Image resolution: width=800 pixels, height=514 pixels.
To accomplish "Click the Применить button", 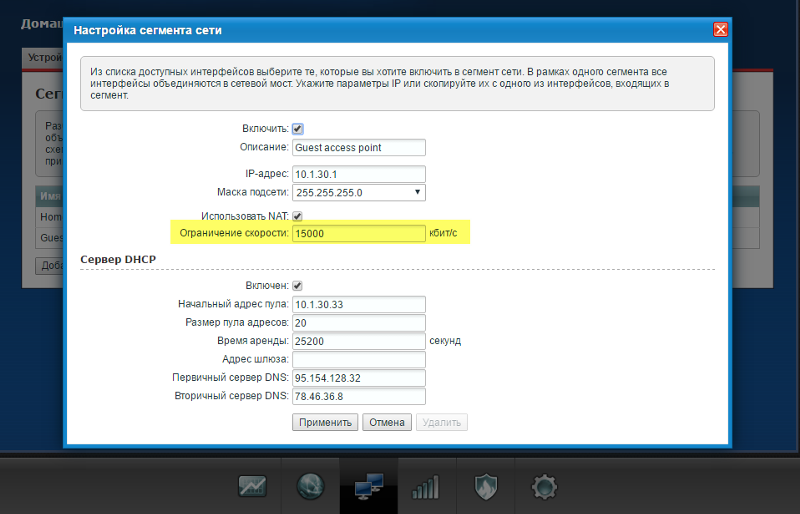I will click(325, 422).
